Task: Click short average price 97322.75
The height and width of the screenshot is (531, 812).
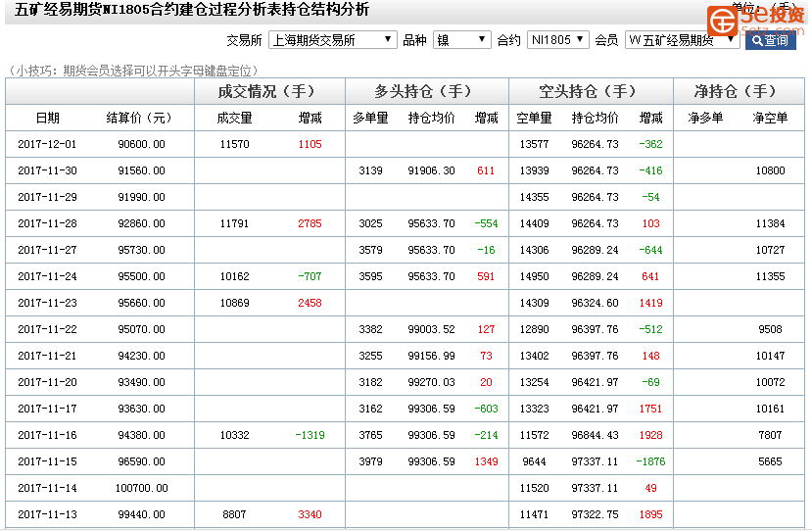Action: 595,514
